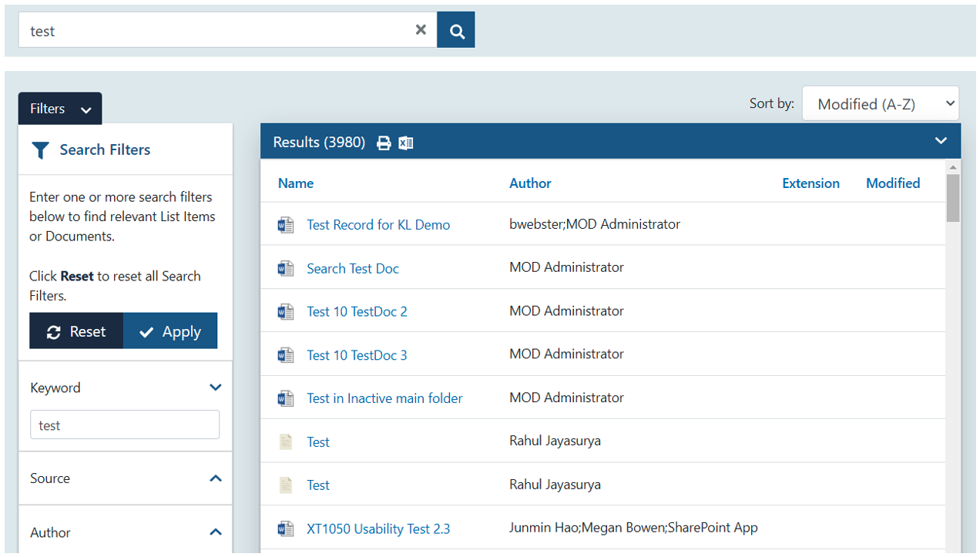Collapse the Results panel chevron
Viewport: 980px width, 557px height.
coord(941,141)
